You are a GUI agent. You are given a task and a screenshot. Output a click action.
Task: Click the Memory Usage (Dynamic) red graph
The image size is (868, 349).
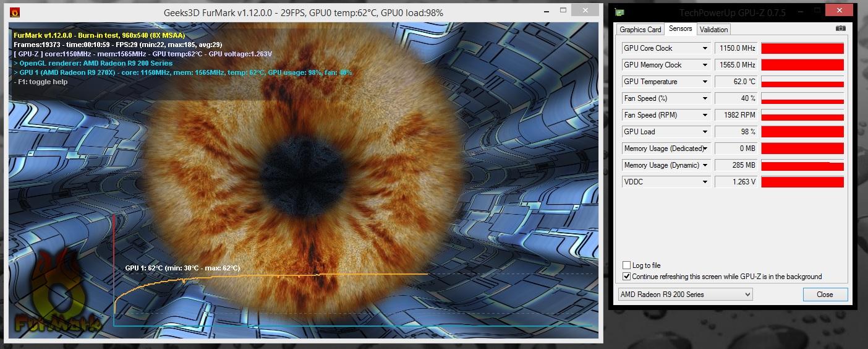click(802, 165)
